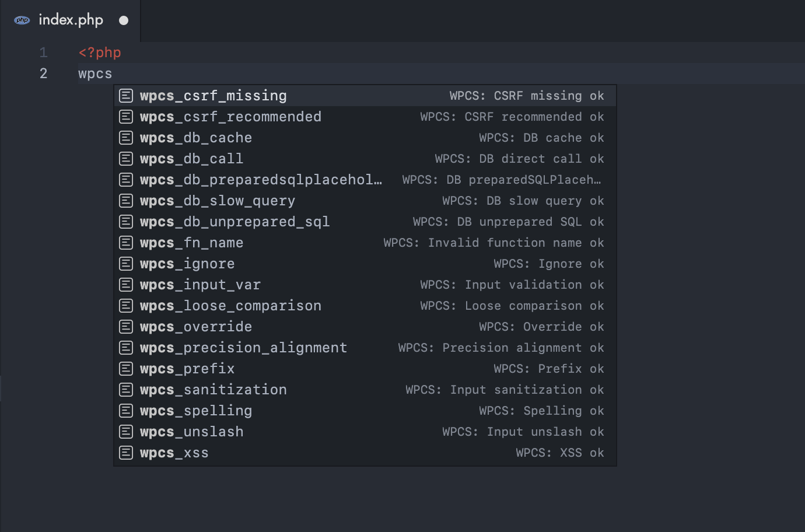
Task: Select the index.php tab
Action: click(70, 20)
